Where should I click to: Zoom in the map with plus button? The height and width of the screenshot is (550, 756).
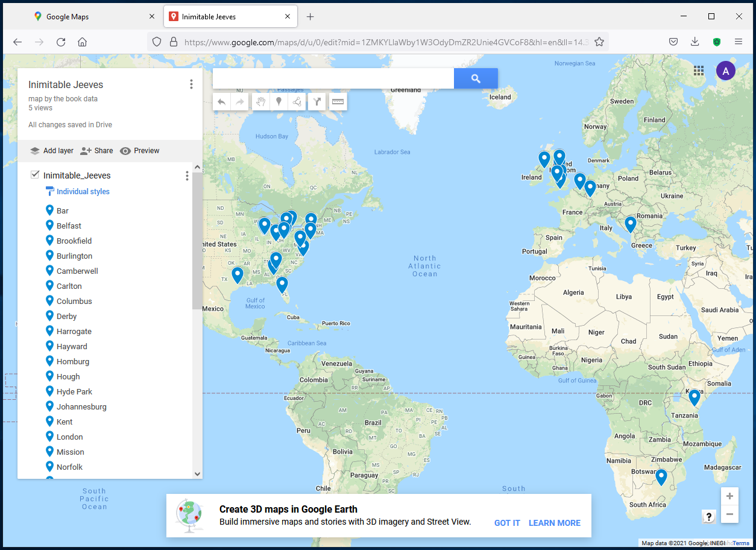click(729, 496)
